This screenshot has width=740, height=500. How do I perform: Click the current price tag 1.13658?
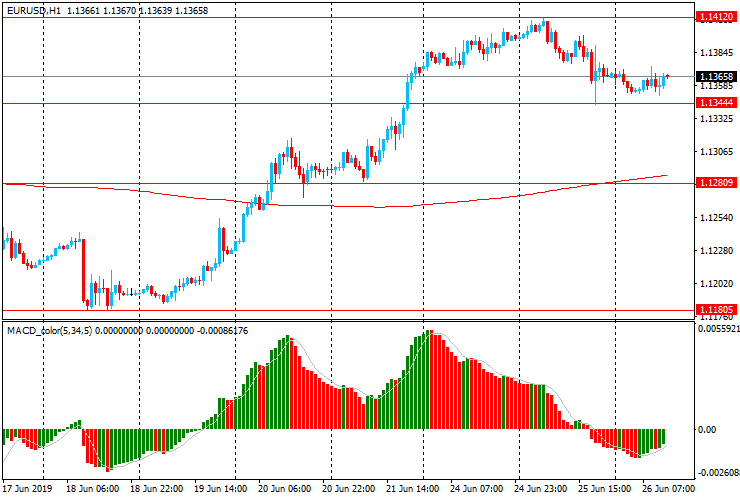pos(716,77)
